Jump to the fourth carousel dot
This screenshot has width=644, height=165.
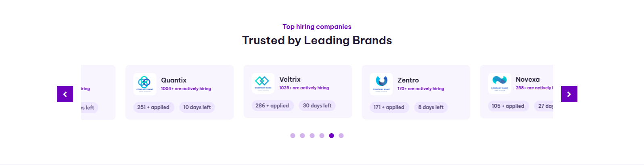[322, 136]
